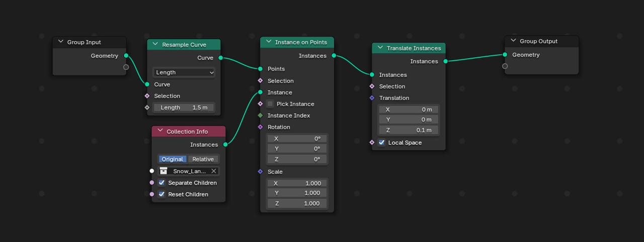Click the Scale socket on Instance on Points

coord(260,172)
